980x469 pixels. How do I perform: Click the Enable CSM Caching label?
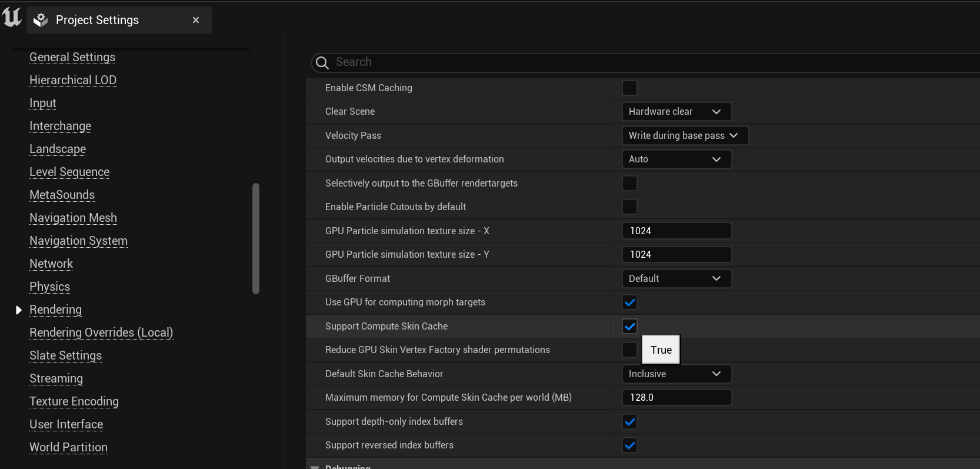tap(369, 88)
